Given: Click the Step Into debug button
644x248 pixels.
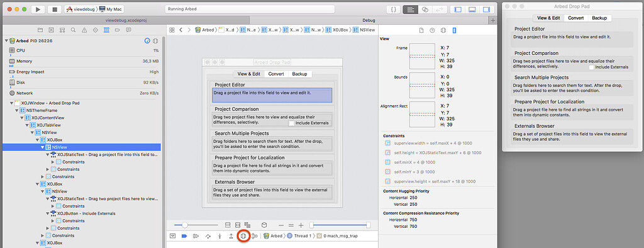Looking at the screenshot, I should tap(219, 236).
